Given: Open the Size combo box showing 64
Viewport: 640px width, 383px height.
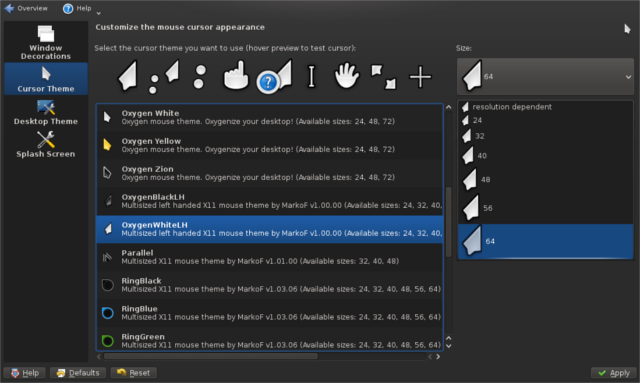Looking at the screenshot, I should [545, 76].
